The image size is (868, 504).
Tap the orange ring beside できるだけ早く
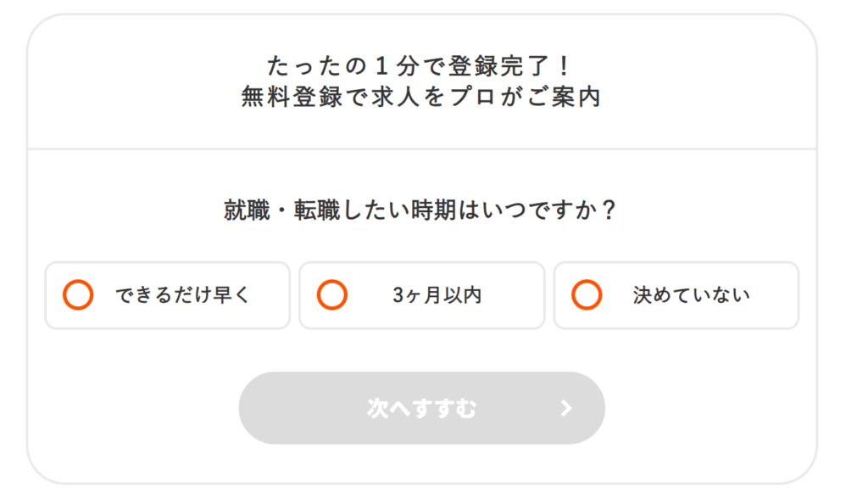[x=78, y=295]
